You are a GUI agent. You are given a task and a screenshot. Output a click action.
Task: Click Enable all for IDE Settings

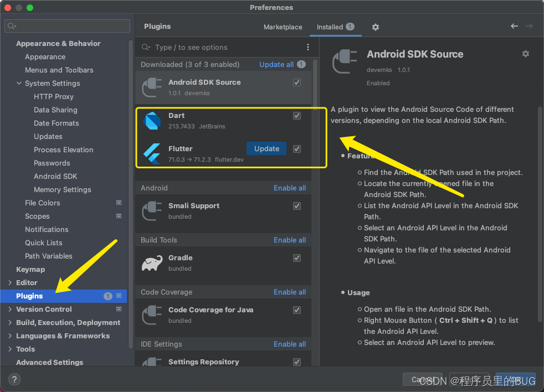tap(290, 344)
